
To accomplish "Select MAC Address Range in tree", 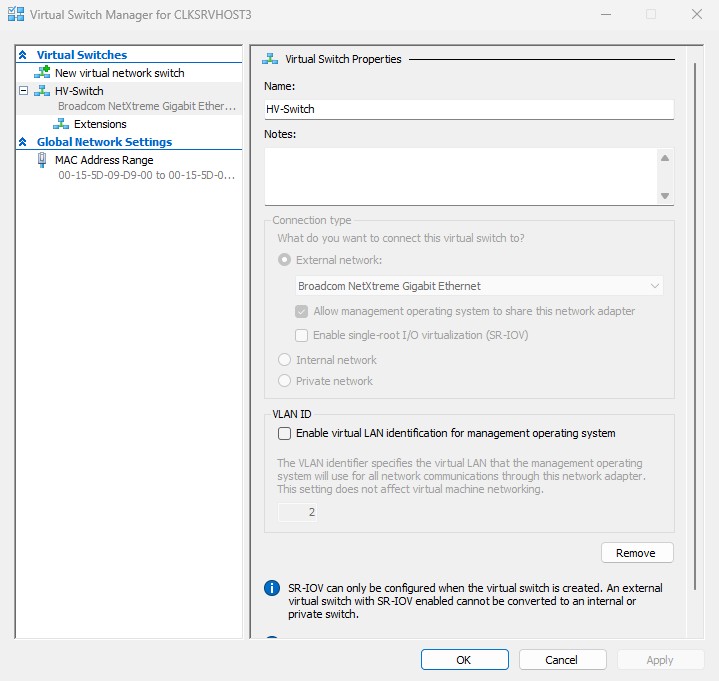I will click(x=104, y=160).
